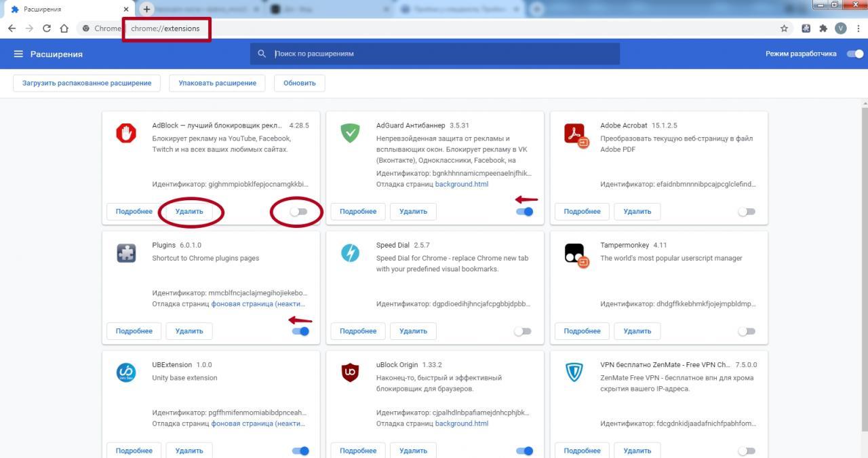Open a new tab with the plus button
The height and width of the screenshot is (458, 868).
[146, 9]
